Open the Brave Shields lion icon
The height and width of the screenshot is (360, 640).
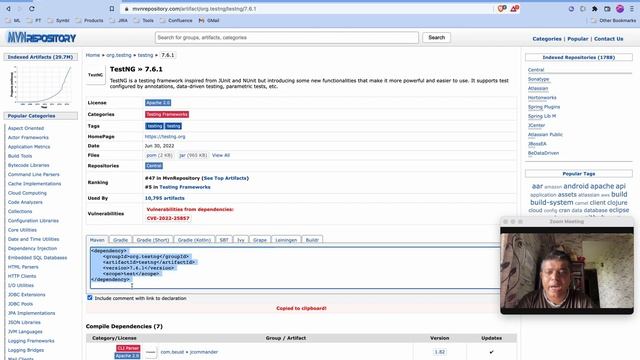pyautogui.click(x=502, y=9)
